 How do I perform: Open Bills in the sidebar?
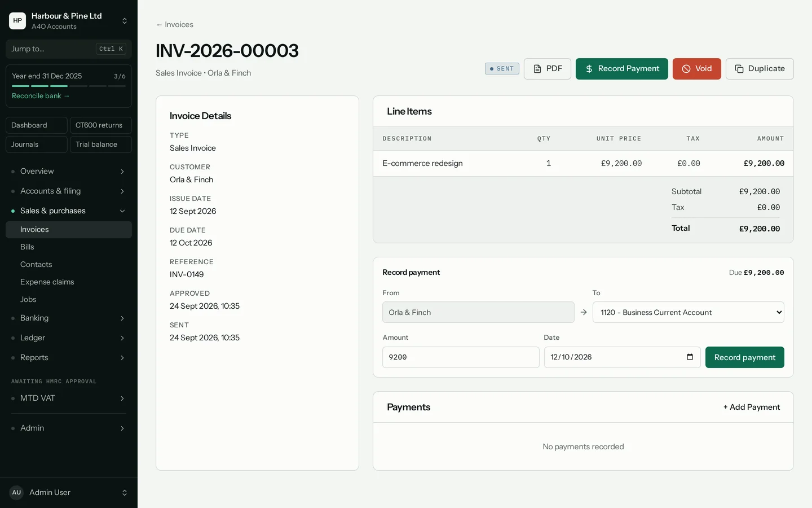click(x=69, y=247)
